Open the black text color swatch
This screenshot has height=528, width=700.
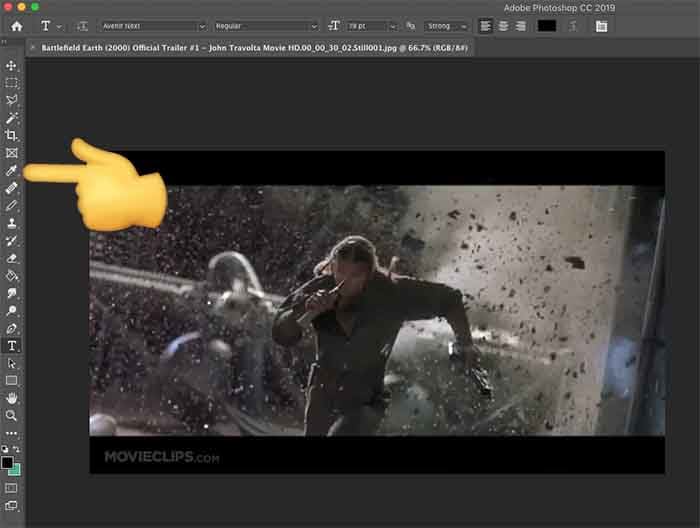coord(547,26)
